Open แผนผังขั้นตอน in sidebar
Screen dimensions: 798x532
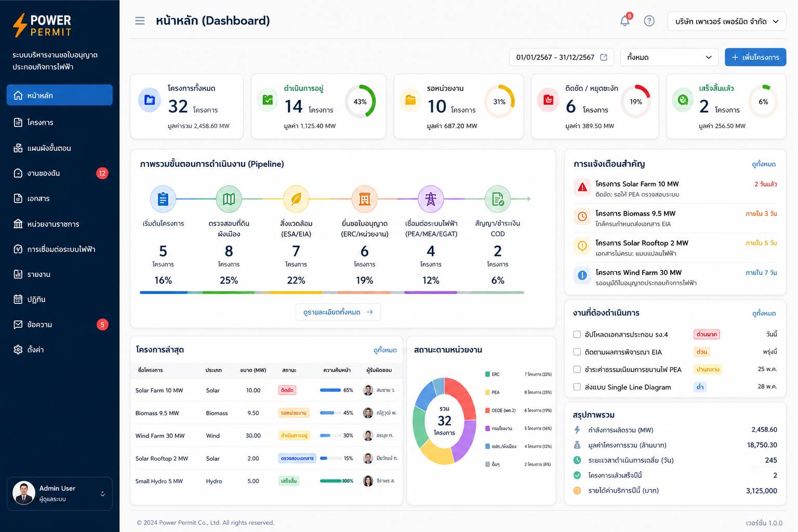click(x=59, y=148)
